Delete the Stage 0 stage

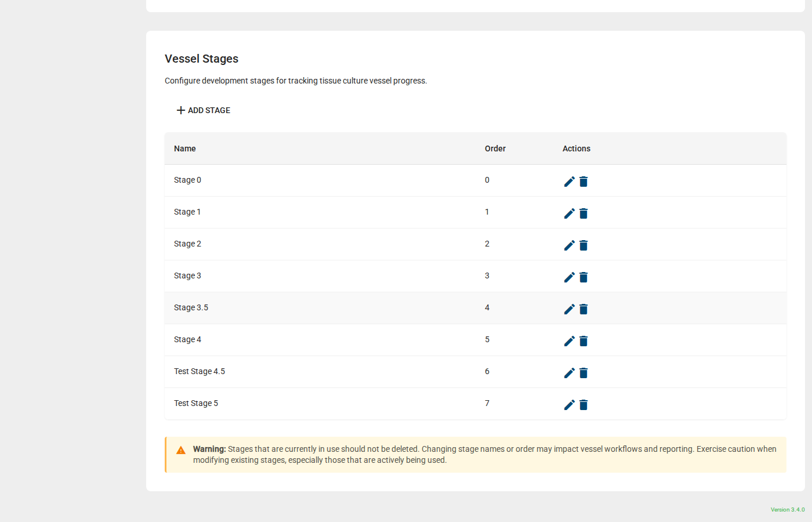[x=583, y=181]
